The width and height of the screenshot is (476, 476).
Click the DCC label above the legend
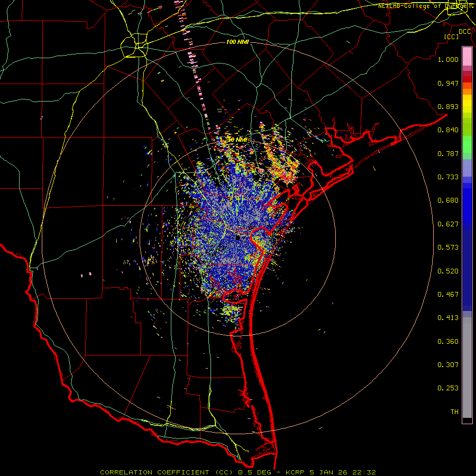(465, 32)
